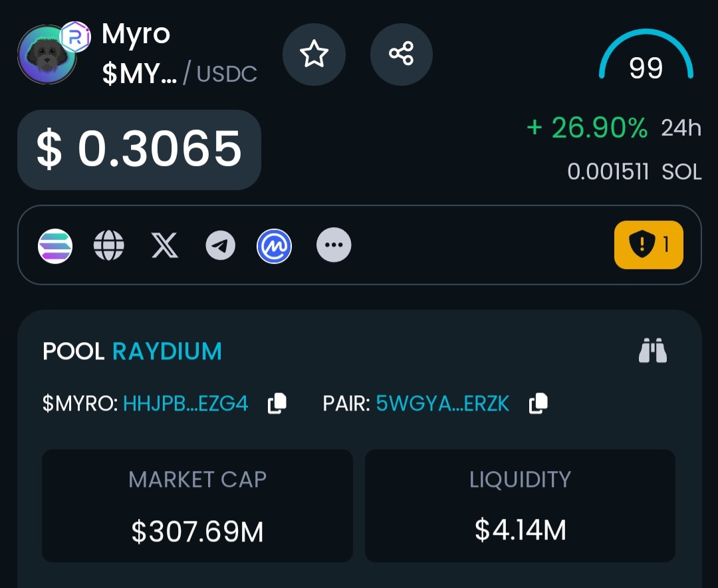Add Myro to favorites with star icon

(314, 54)
